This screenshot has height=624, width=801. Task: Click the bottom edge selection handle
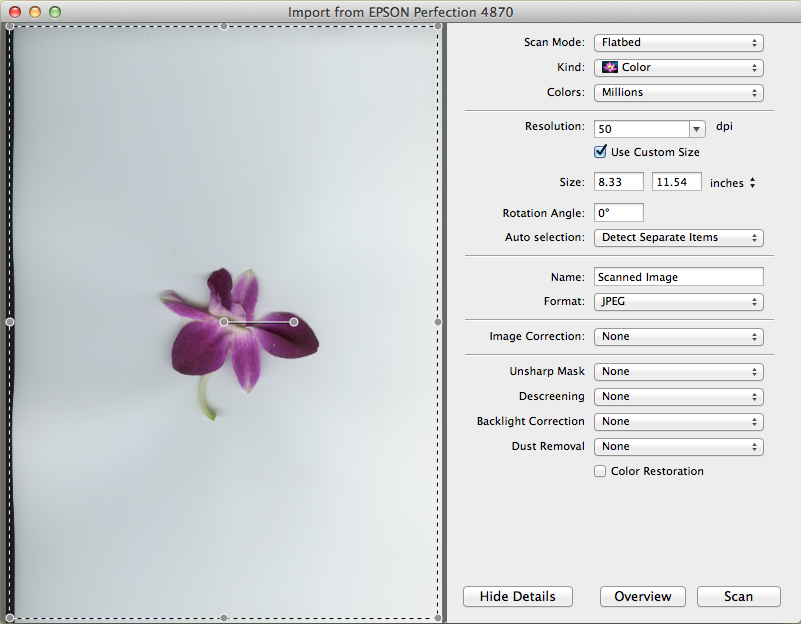[x=224, y=617]
